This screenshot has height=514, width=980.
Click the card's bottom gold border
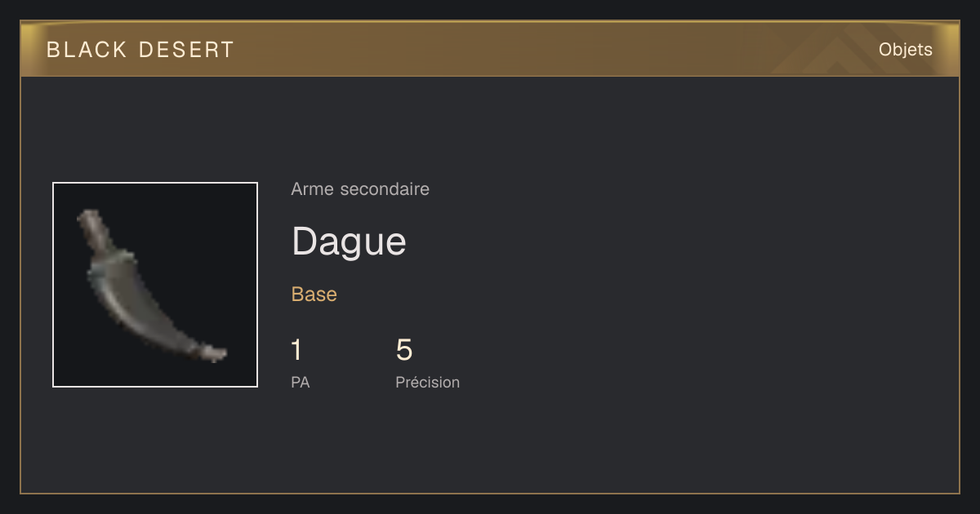tap(490, 493)
